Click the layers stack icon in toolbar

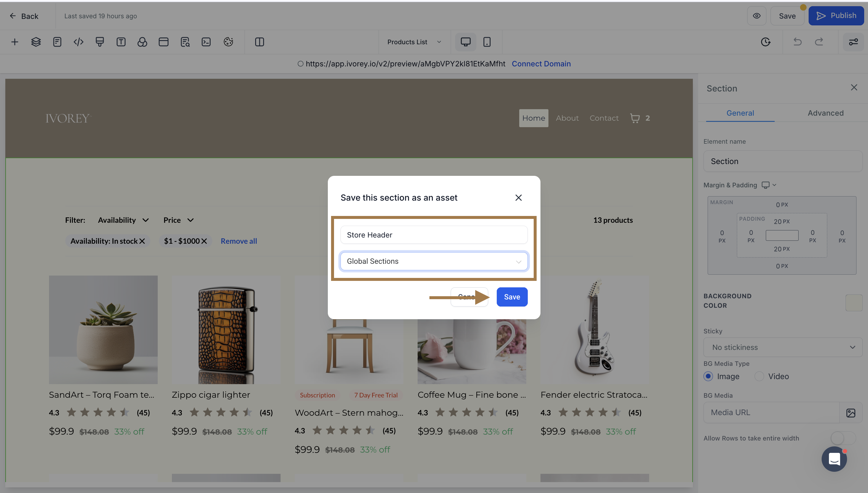point(36,42)
